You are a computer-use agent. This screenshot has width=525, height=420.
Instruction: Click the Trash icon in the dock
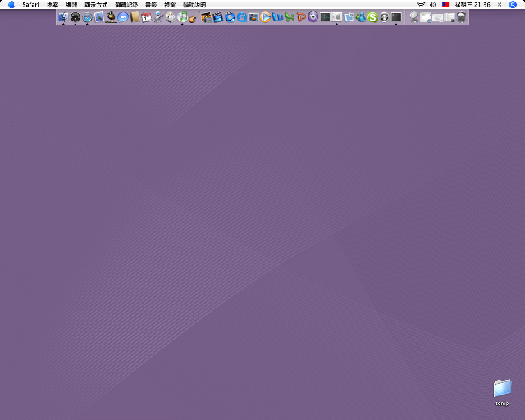(x=461, y=17)
